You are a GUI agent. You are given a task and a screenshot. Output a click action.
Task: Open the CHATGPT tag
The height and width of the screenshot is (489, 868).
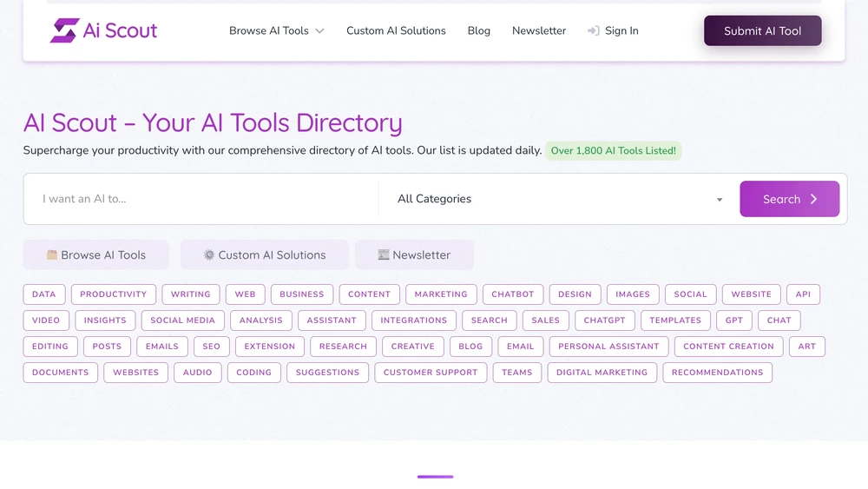604,320
